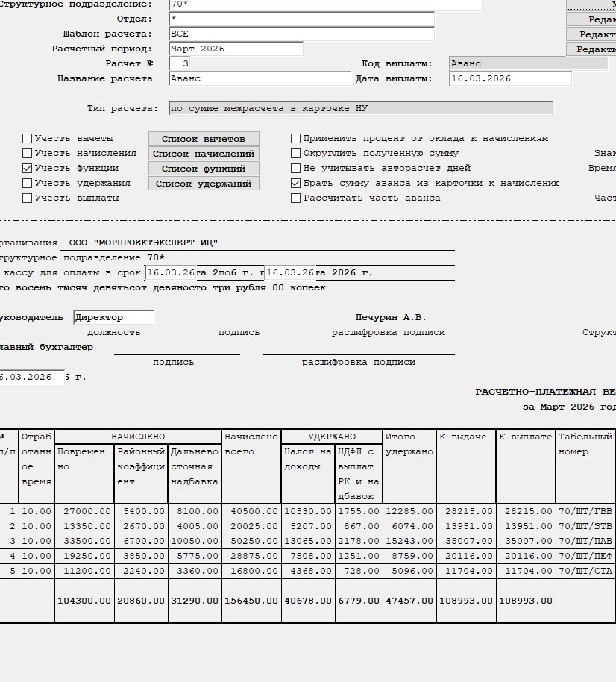616x682 pixels.
Task: Enable 'Округлить полученную сумму' option
Action: click(296, 154)
